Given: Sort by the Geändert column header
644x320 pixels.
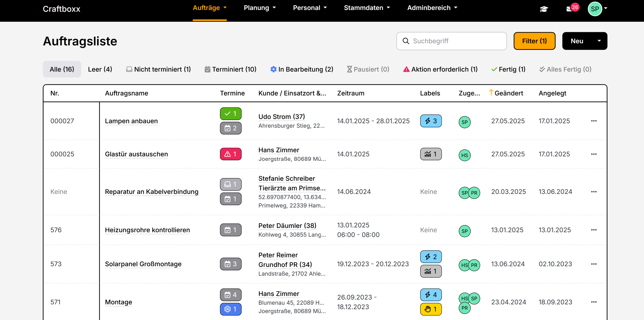Looking at the screenshot, I should 508,93.
